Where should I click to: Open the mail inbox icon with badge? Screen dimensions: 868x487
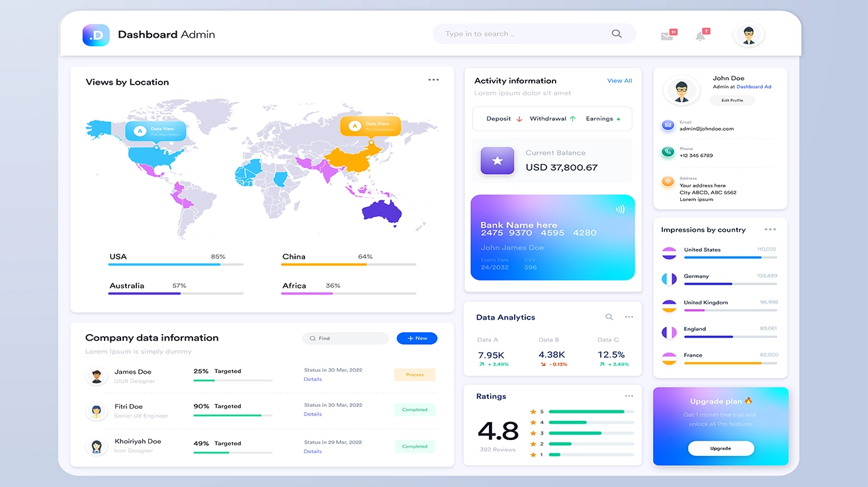click(x=668, y=36)
